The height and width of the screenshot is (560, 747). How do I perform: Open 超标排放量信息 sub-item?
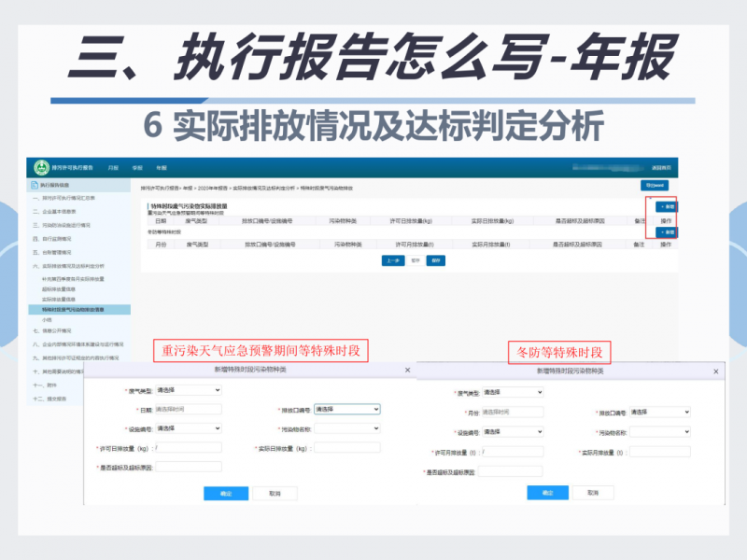tap(59, 289)
